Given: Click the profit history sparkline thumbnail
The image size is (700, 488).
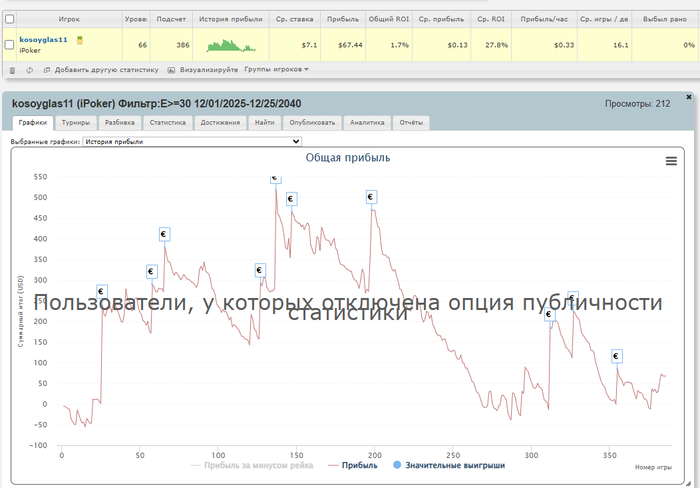Looking at the screenshot, I should (231, 45).
